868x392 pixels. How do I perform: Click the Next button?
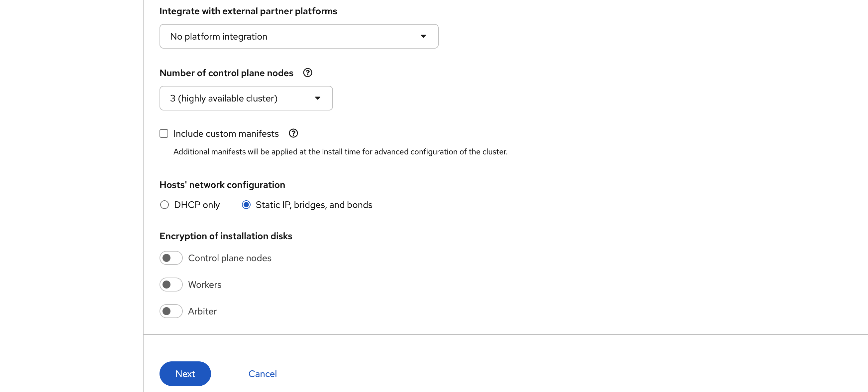click(x=185, y=373)
